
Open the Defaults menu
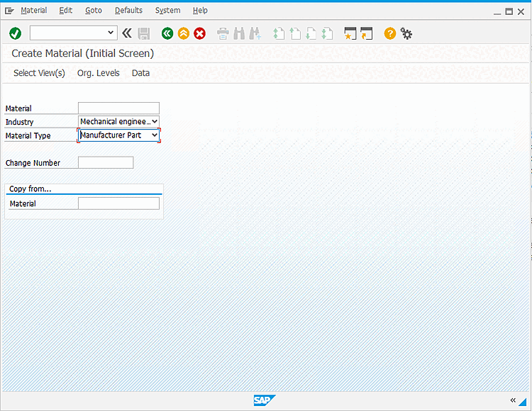point(128,11)
